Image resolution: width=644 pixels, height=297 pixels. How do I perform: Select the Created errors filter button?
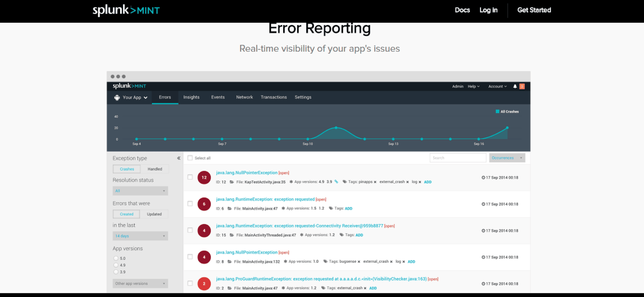[127, 214]
